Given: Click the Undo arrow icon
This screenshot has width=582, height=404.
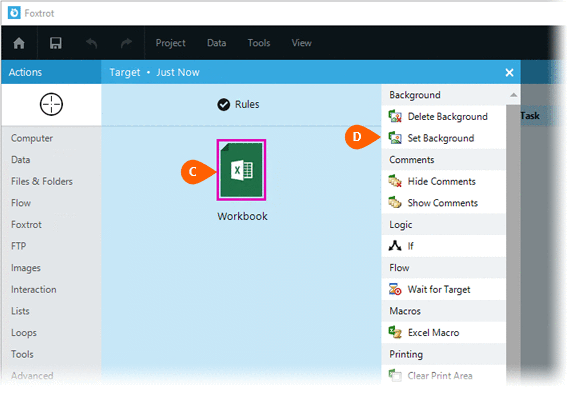Looking at the screenshot, I should pos(91,43).
